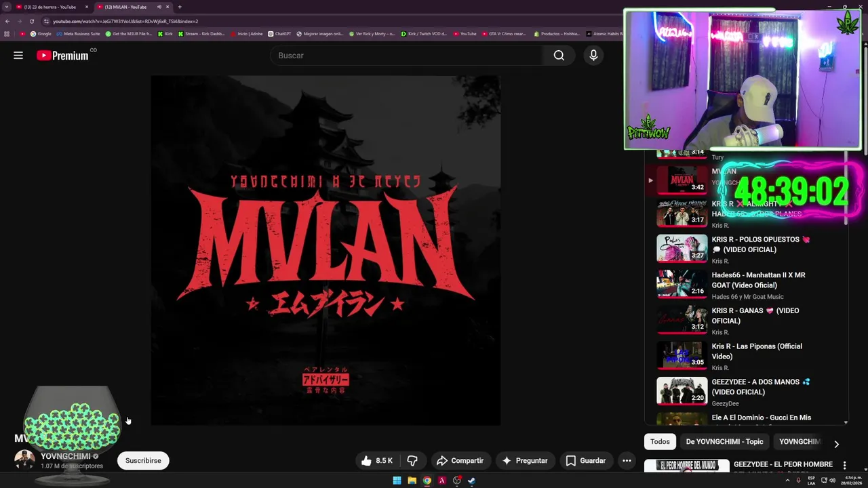Viewport: 868px width, 488px height.
Task: Open the Atomic Habits bookmark
Action: (x=605, y=34)
